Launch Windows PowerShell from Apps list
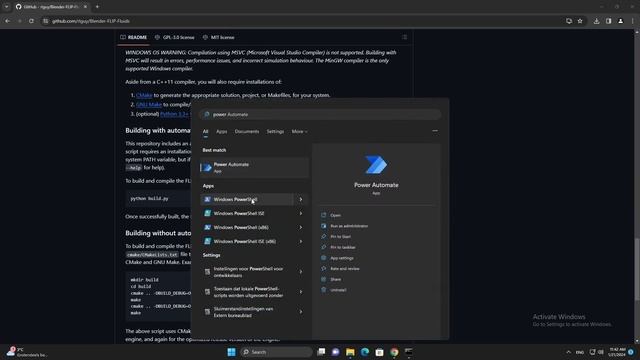Screen dimensions: 640x360 point(247,200)
